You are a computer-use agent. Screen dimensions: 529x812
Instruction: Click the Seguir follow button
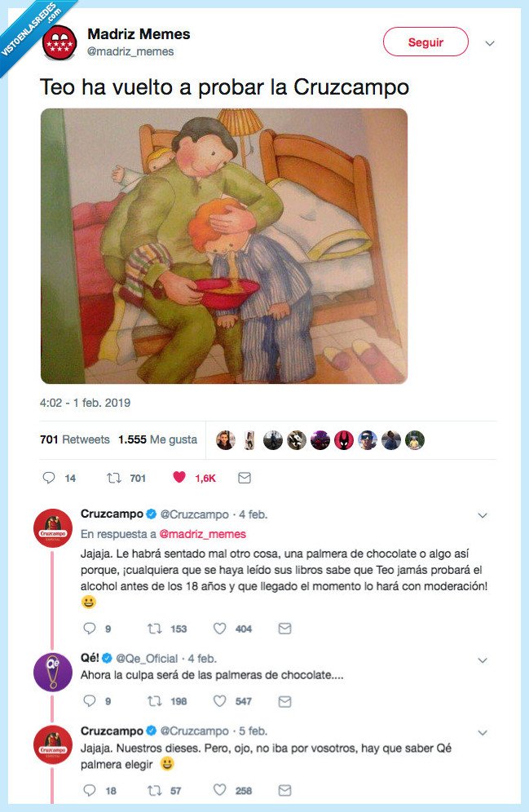pos(425,42)
